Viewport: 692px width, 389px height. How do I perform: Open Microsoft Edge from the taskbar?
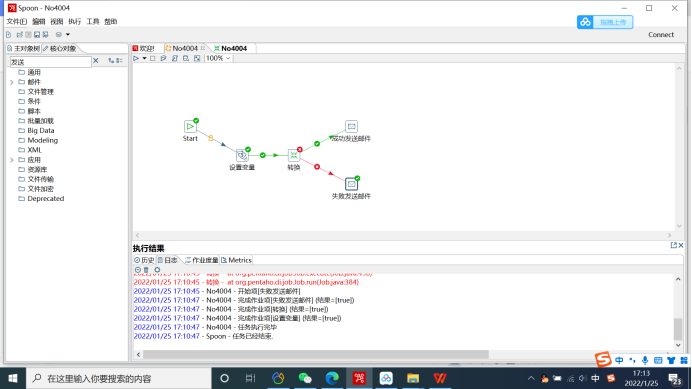pyautogui.click(x=332, y=378)
